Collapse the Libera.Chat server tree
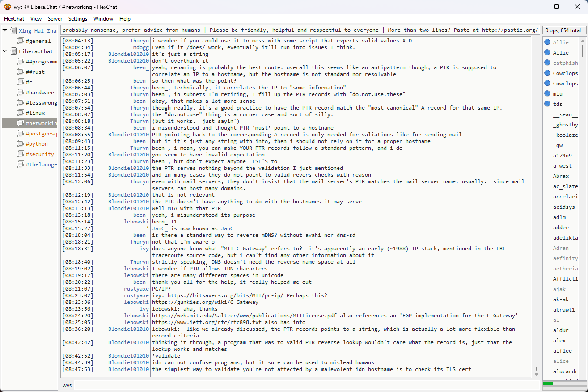This screenshot has height=392, width=588. 5,51
